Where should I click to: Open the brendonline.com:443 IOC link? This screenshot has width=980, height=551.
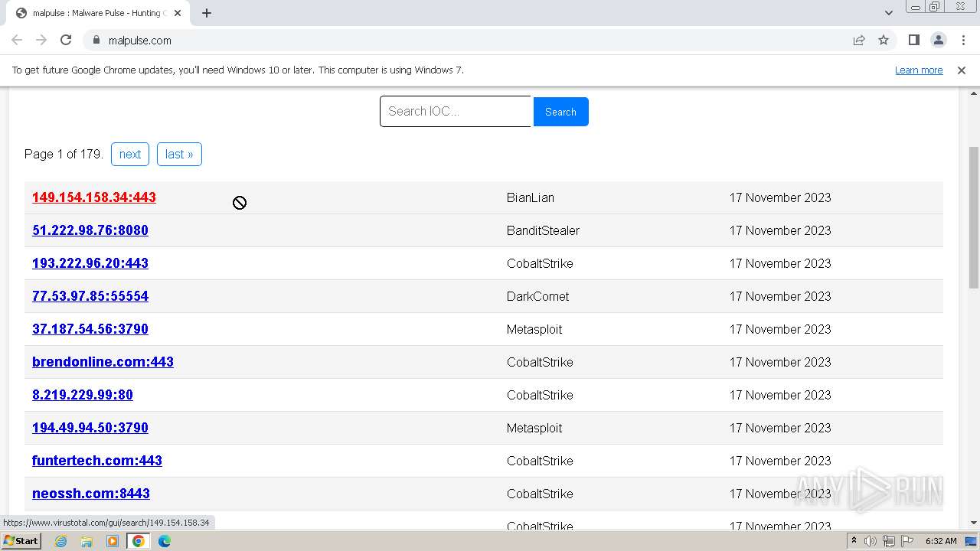(x=103, y=362)
